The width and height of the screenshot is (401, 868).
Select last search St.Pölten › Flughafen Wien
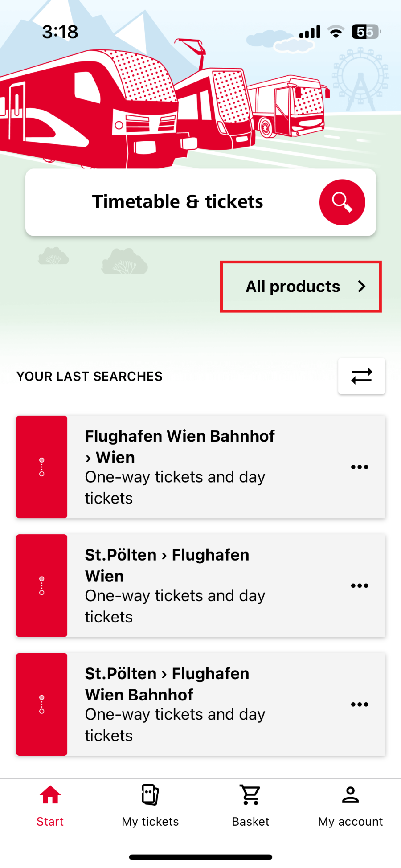pyautogui.click(x=200, y=585)
